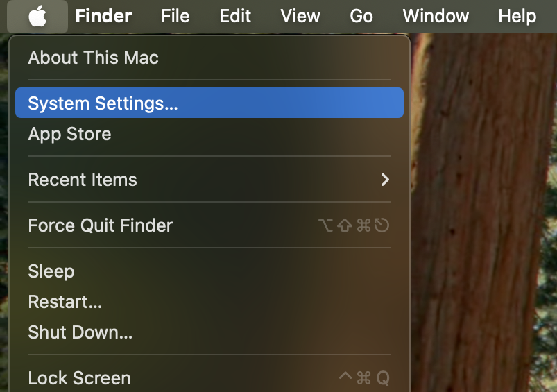Open the Help menu
Screen dimensions: 557x392
517,16
